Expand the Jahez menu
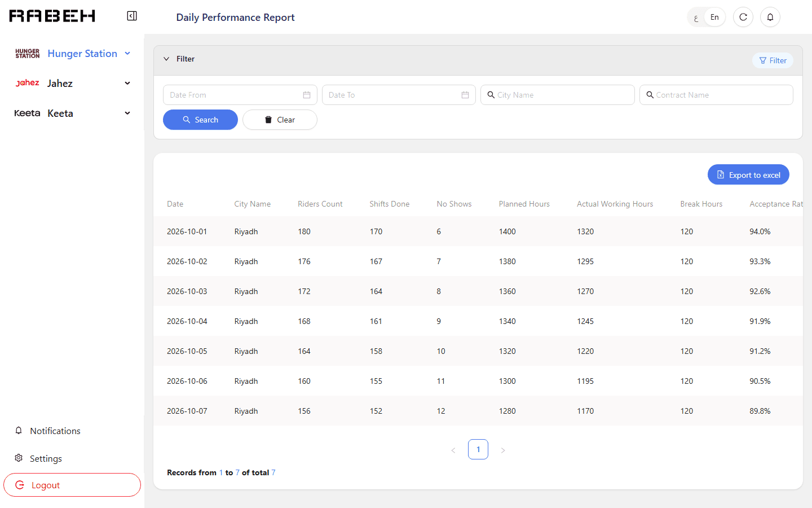Viewport: 812px width, 508px height. pyautogui.click(x=127, y=83)
